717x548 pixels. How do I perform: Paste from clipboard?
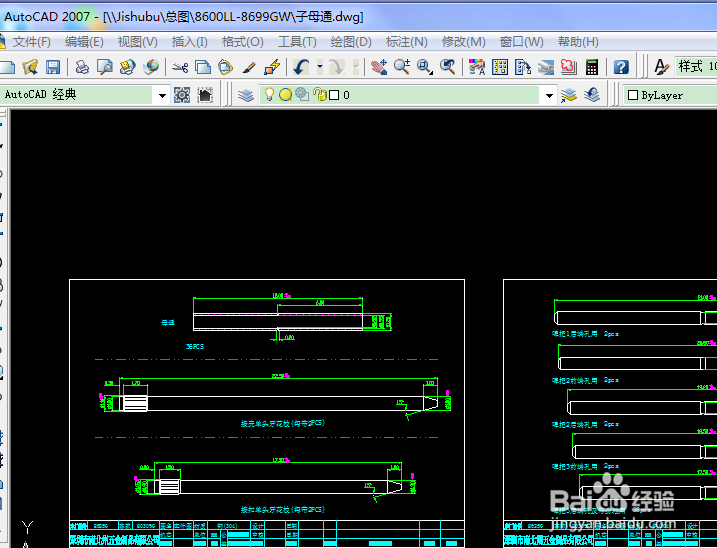tap(225, 67)
